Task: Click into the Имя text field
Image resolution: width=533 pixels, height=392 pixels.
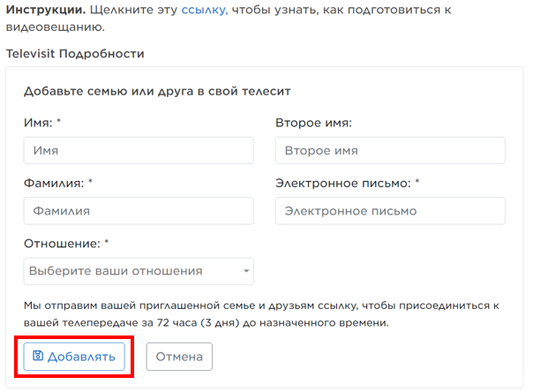Action: point(139,151)
